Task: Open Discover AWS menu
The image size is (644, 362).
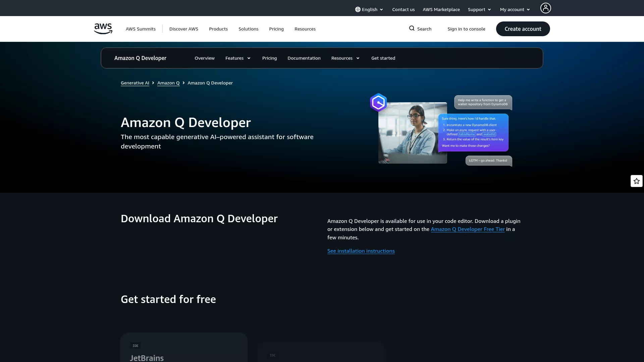Action: [x=184, y=29]
